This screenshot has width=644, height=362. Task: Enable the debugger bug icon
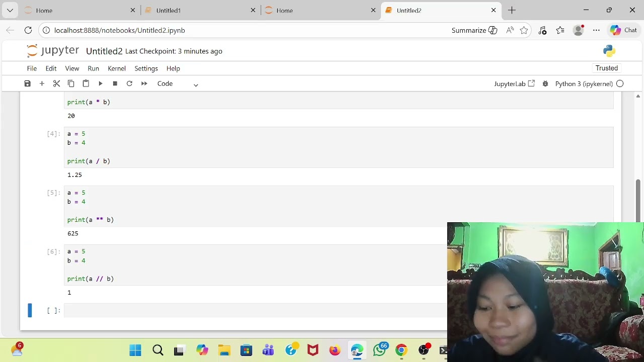tap(545, 84)
